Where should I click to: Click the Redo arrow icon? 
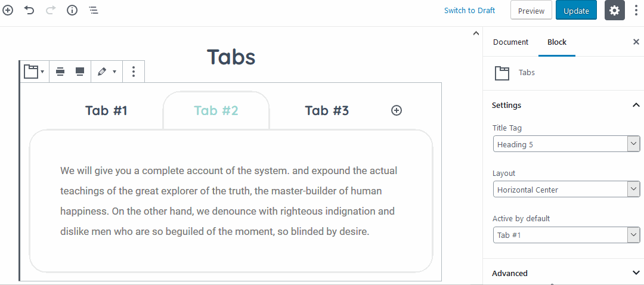[51, 10]
